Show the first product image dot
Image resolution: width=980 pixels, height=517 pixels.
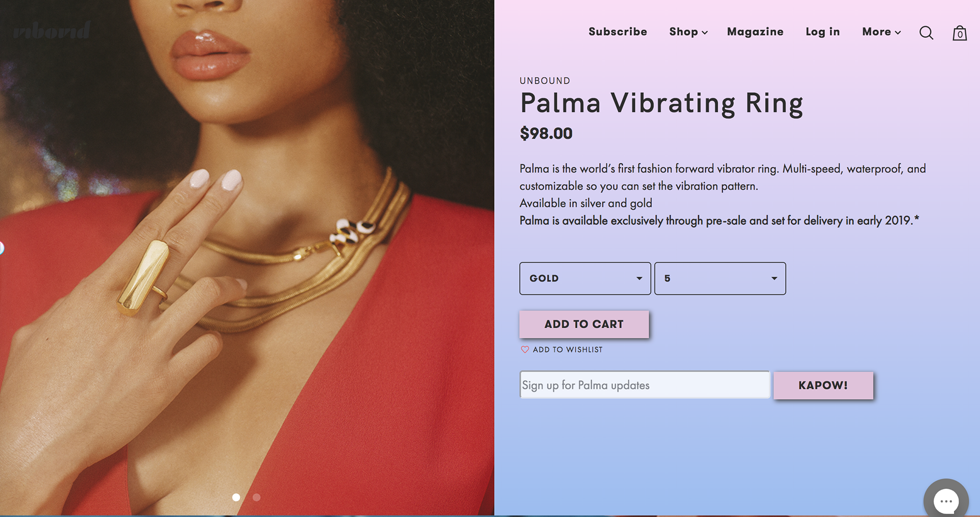[x=236, y=497]
